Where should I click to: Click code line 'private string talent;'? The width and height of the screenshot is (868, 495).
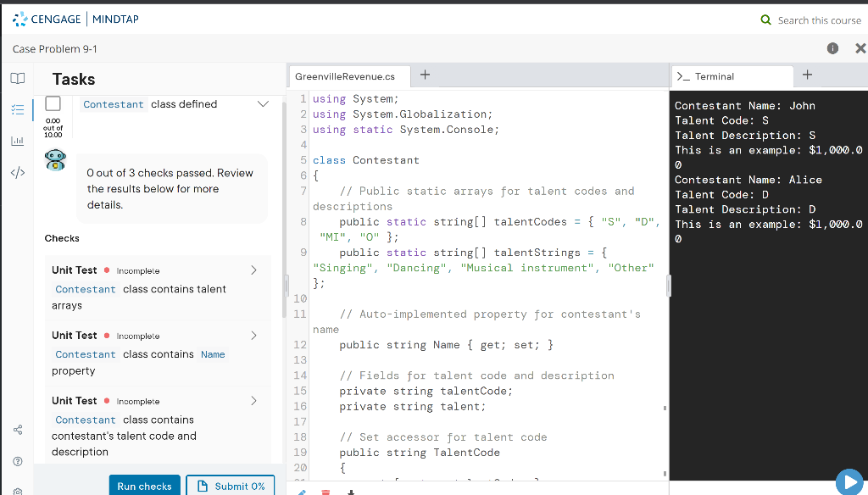pyautogui.click(x=413, y=406)
